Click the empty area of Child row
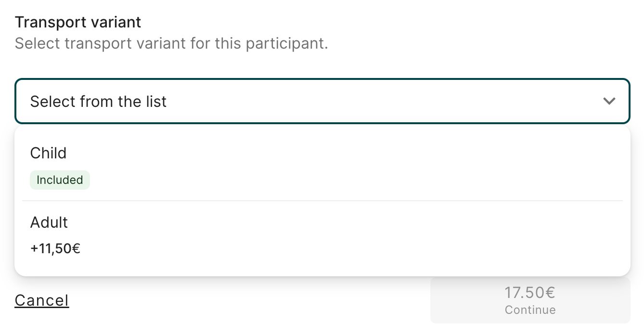This screenshot has height=336, width=644. [385, 166]
